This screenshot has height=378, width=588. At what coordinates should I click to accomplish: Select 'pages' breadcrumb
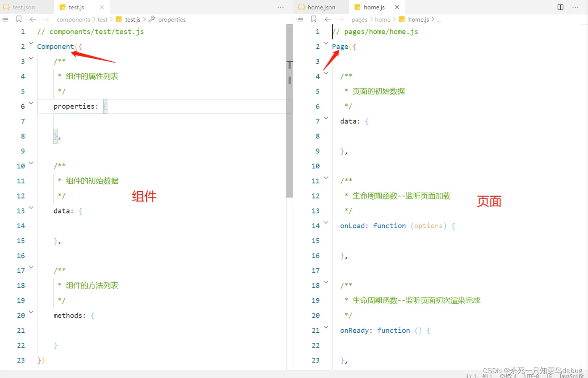(x=360, y=20)
